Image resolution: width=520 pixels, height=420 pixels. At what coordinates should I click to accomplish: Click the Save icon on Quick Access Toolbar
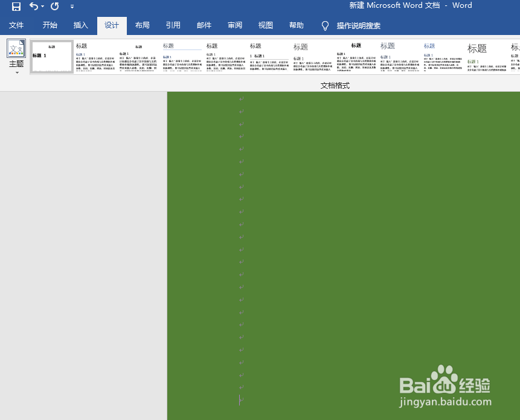point(15,5)
